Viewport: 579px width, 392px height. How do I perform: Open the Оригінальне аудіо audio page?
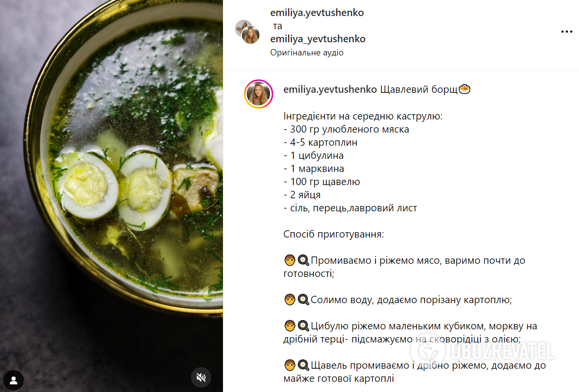click(307, 52)
